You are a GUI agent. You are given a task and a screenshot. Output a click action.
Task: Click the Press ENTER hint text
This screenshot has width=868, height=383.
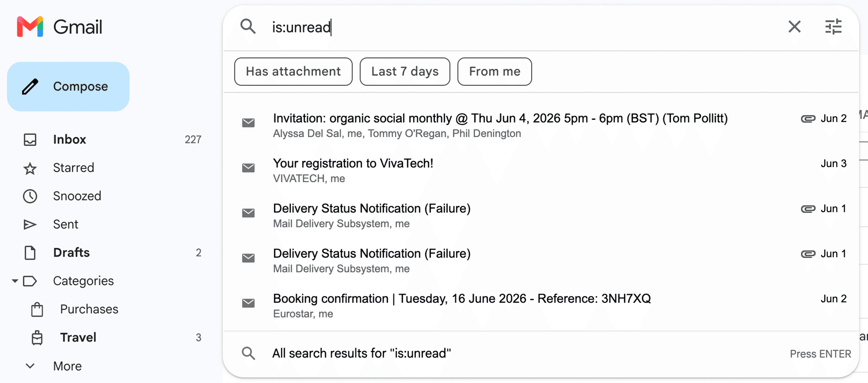(820, 354)
